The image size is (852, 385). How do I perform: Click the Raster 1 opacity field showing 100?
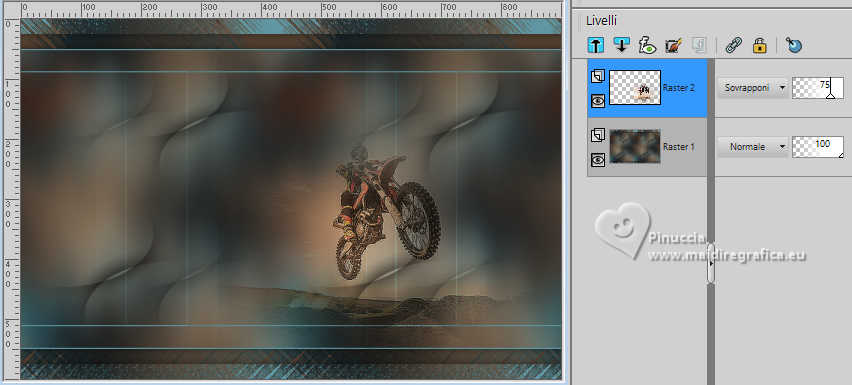pyautogui.click(x=818, y=147)
